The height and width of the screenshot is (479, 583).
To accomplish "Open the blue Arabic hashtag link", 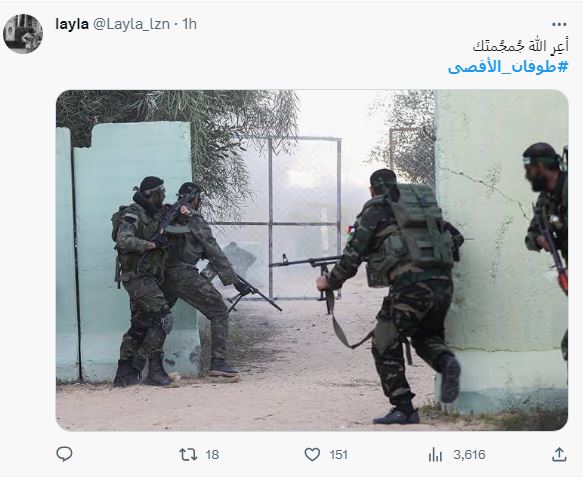I will pyautogui.click(x=508, y=67).
